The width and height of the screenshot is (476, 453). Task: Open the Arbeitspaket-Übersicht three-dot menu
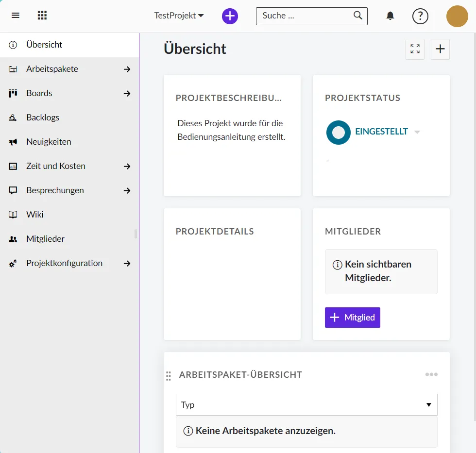[431, 374]
